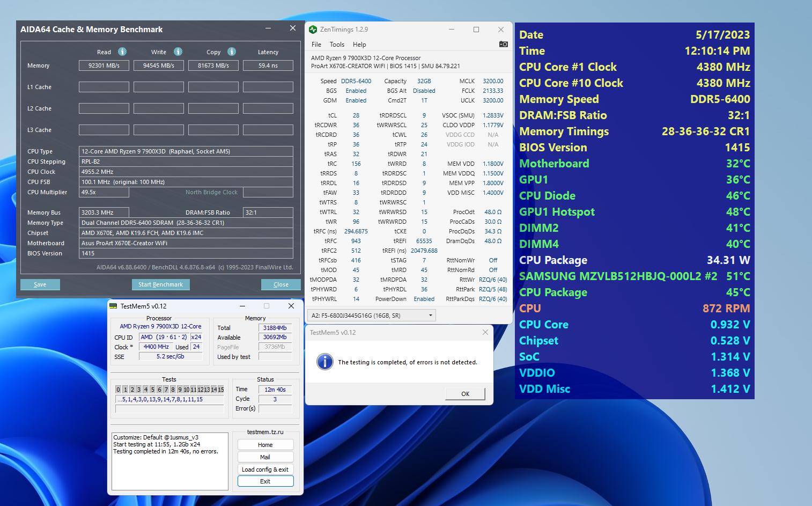The height and width of the screenshot is (506, 812).
Task: Click the Memory Copy field 81673 MB/s
Action: pyautogui.click(x=213, y=65)
